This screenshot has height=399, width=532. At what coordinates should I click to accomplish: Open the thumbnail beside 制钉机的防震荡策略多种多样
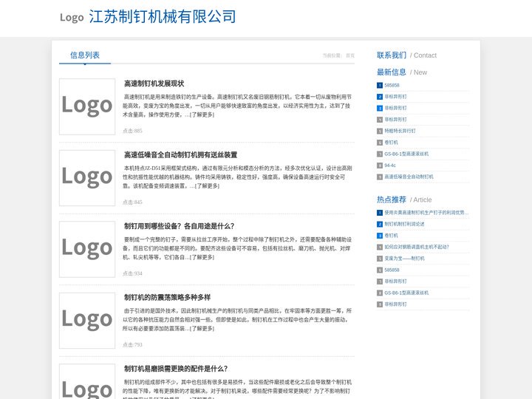[x=87, y=320]
